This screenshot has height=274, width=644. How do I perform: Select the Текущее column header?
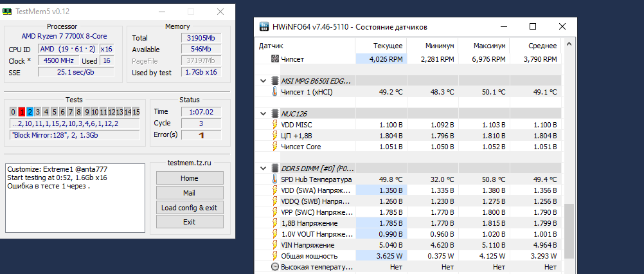pyautogui.click(x=380, y=46)
